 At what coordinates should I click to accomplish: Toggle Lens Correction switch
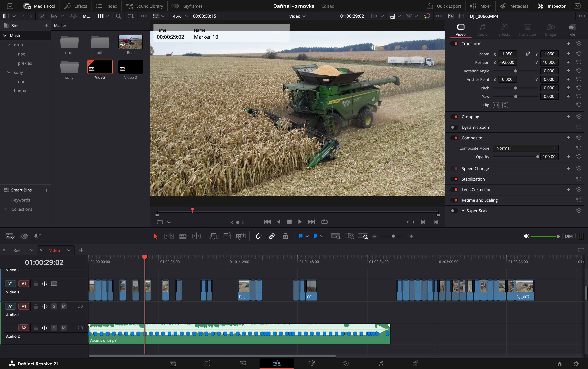point(454,189)
